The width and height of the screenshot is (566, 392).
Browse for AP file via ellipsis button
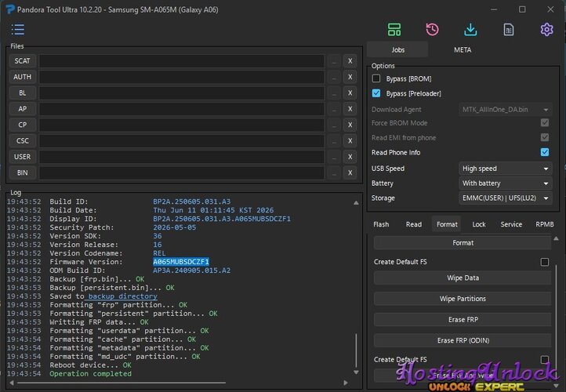click(334, 109)
